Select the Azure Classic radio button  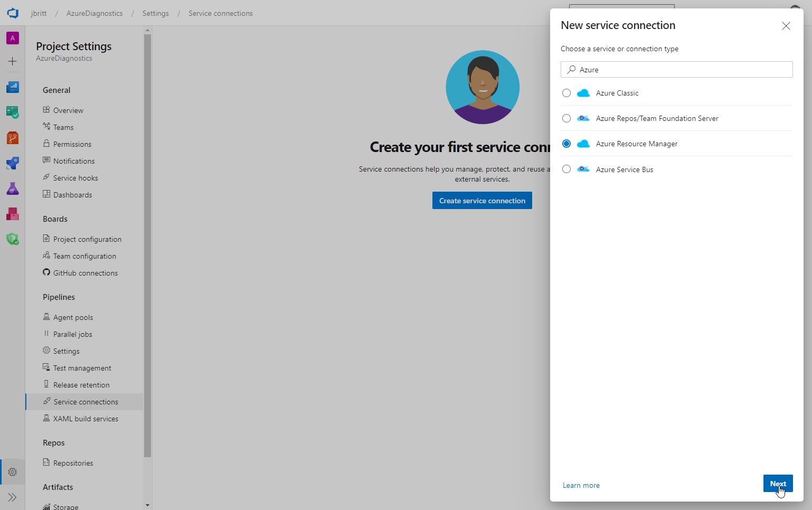click(566, 93)
